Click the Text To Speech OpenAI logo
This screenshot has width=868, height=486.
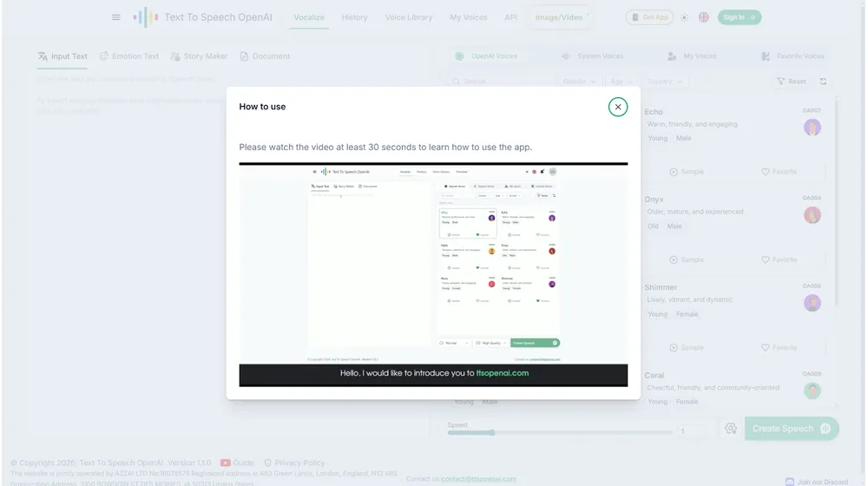(x=202, y=17)
